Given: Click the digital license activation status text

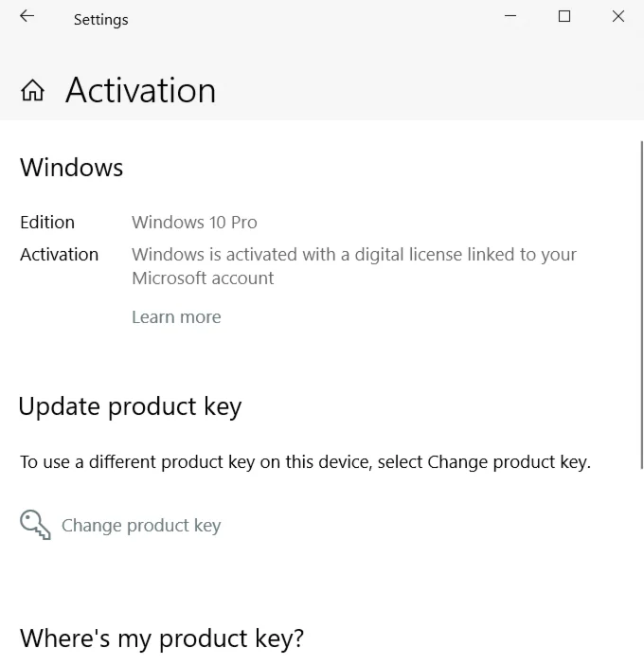Looking at the screenshot, I should point(353,266).
